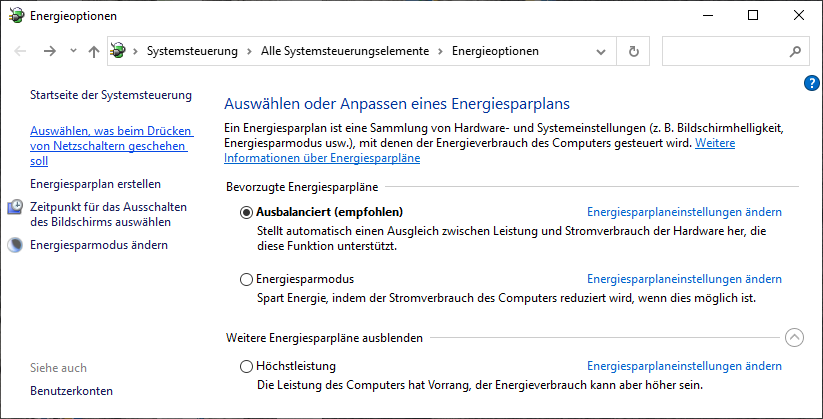Click the search magnifier icon
823x419 pixels.
(x=795, y=51)
